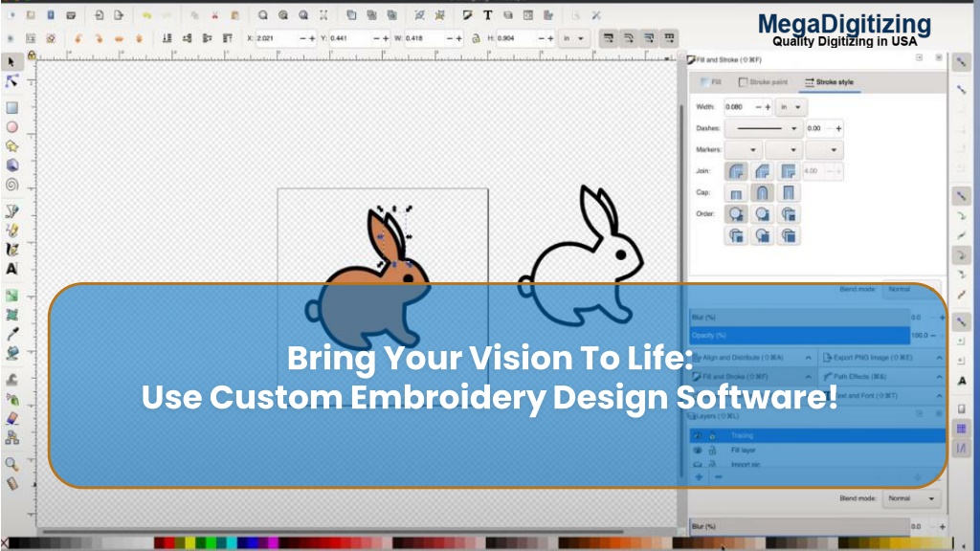Choose the miter join option

click(789, 171)
